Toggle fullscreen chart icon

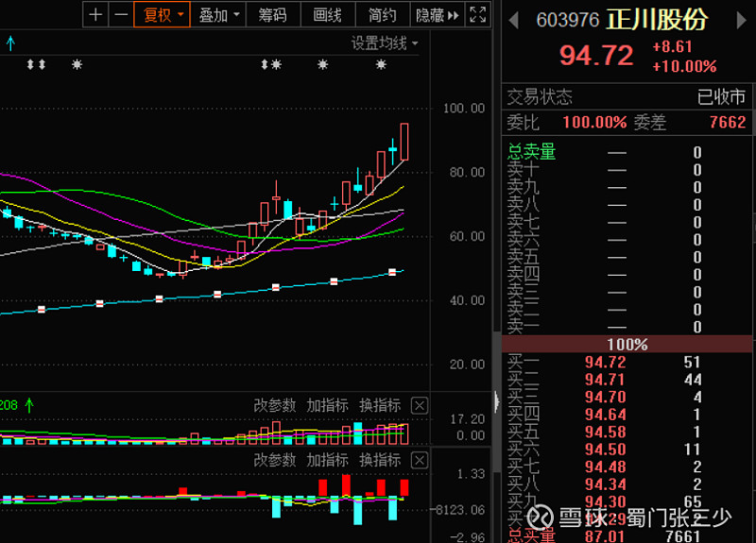tap(478, 15)
